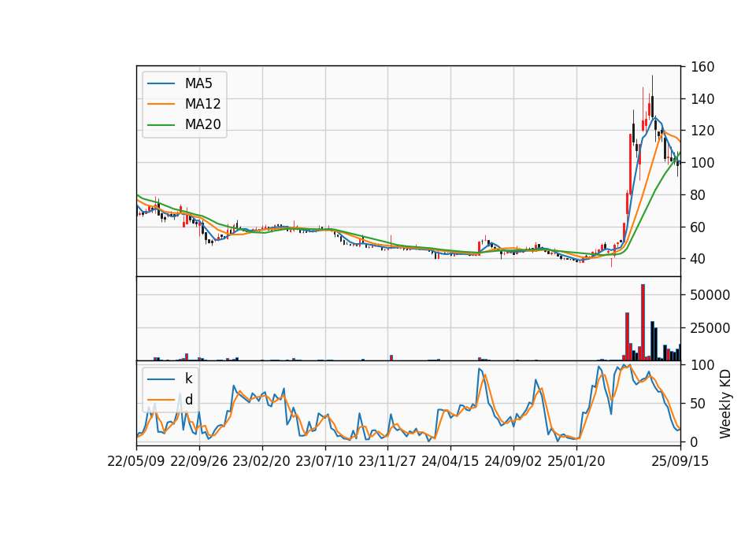
Task: Click the 23/02/20 date label
Action: (261, 461)
